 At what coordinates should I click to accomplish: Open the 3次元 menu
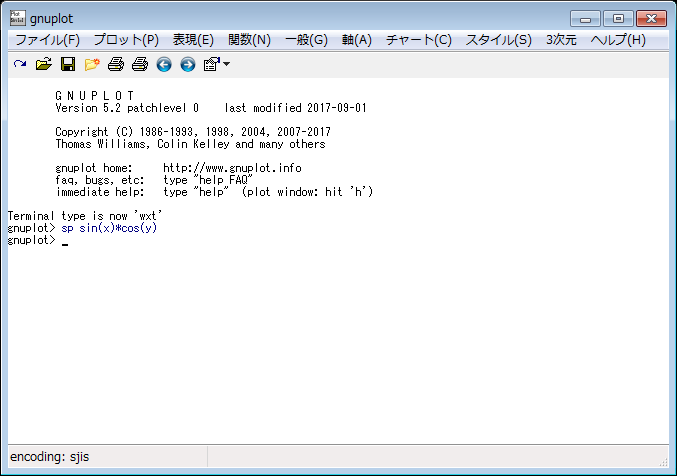(x=561, y=40)
